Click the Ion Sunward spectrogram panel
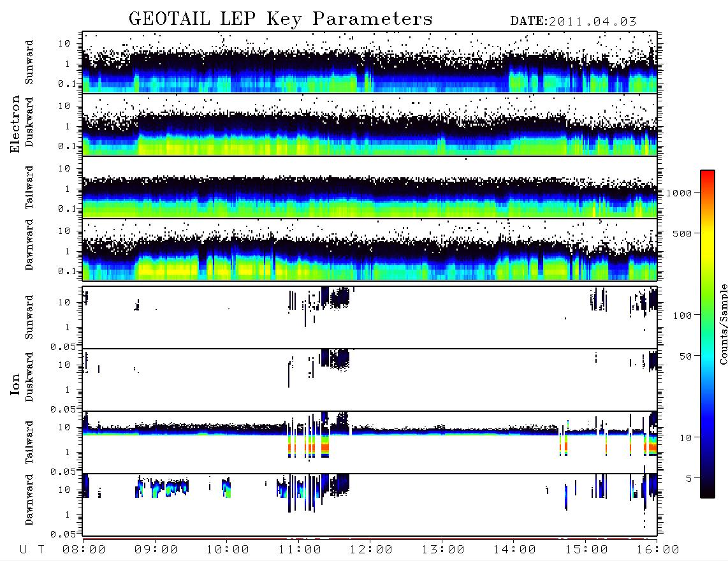 [x=370, y=317]
